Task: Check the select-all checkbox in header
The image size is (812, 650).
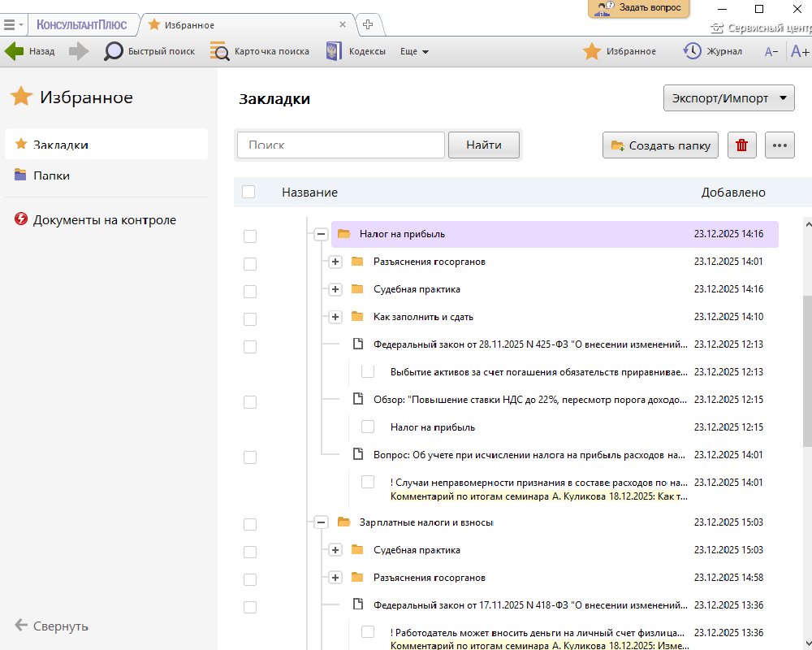Action: click(248, 193)
